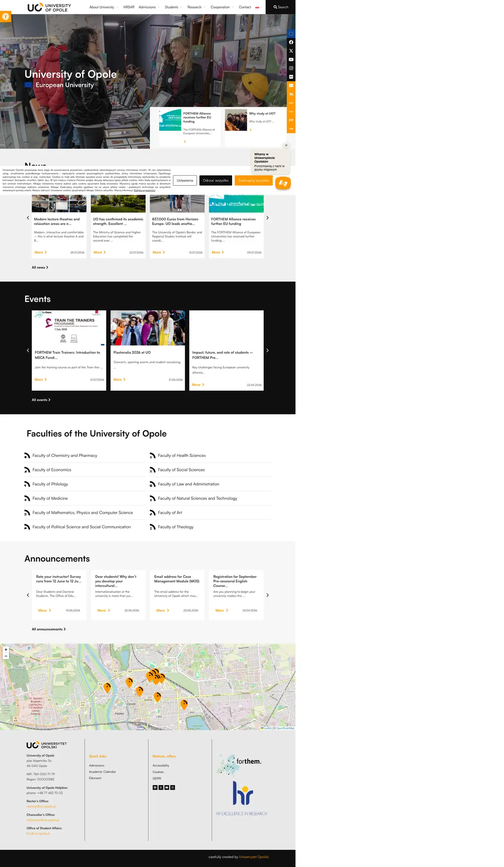Click Odrzuć wszystko to reject cookies
This screenshot has height=867, width=504.
point(216,180)
